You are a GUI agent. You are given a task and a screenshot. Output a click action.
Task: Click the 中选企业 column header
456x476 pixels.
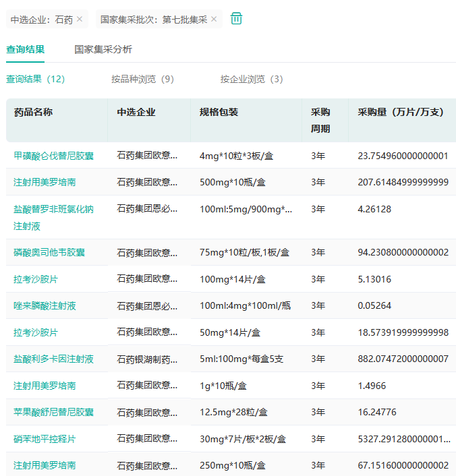click(x=136, y=112)
